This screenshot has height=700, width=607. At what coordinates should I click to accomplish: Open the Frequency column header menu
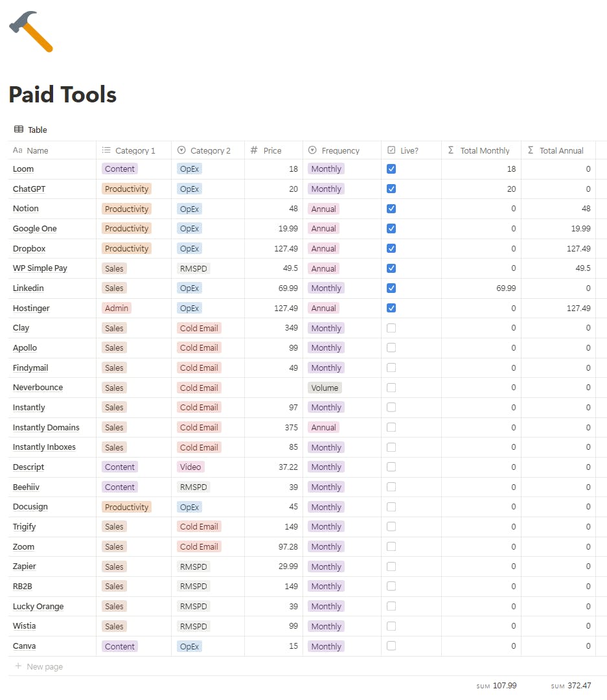[x=342, y=150]
